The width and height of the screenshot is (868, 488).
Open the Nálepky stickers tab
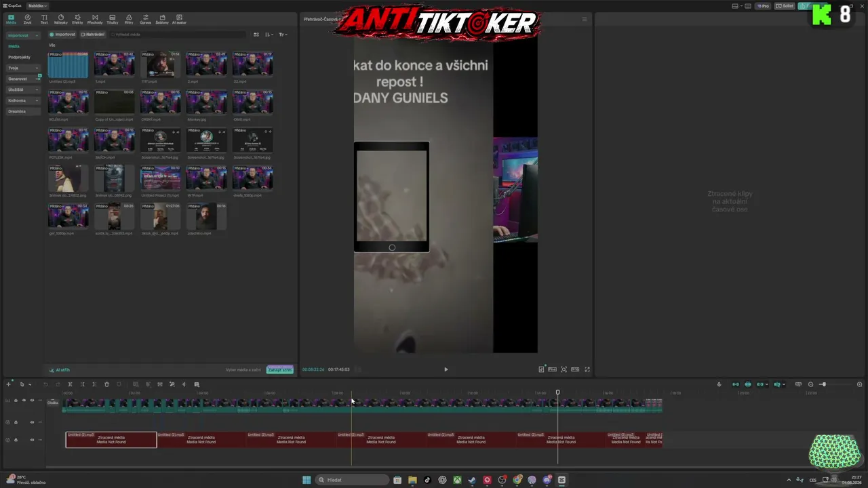(61, 20)
